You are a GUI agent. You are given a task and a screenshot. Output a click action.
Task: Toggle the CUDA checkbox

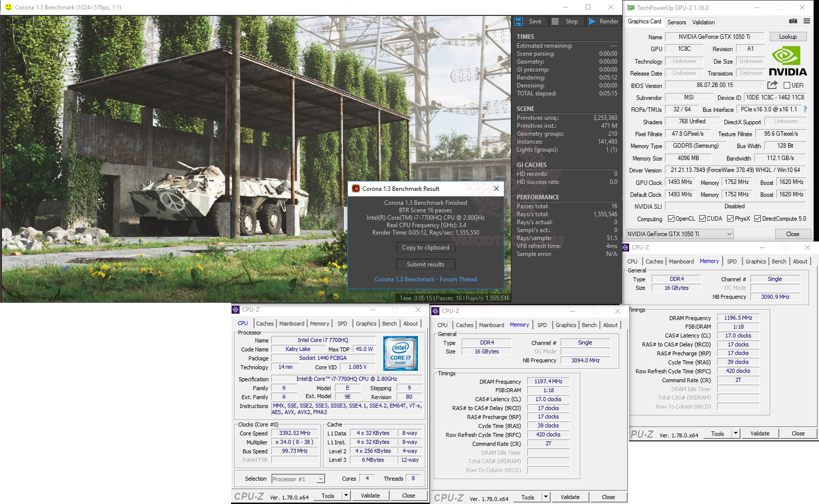[702, 219]
